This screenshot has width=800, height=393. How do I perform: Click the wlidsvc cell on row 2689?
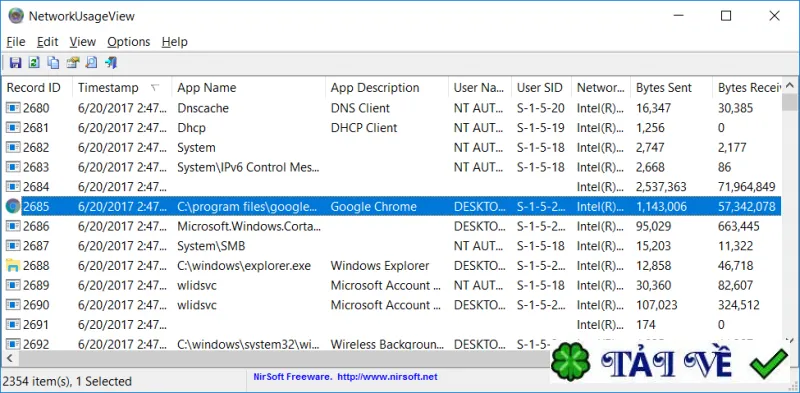[197, 285]
